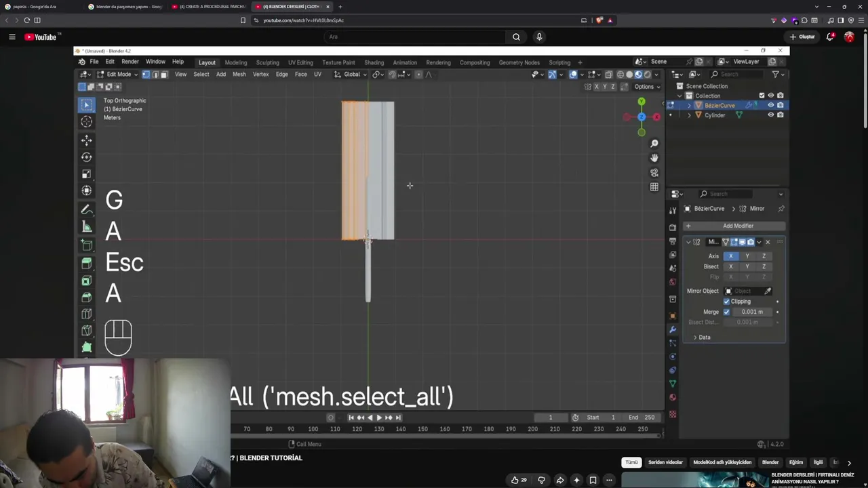Toggle proportional editing in header

pyautogui.click(x=418, y=75)
